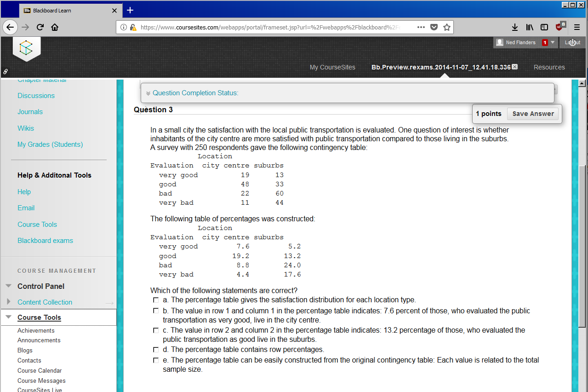Go back to the previous page
588x392 pixels.
11,27
